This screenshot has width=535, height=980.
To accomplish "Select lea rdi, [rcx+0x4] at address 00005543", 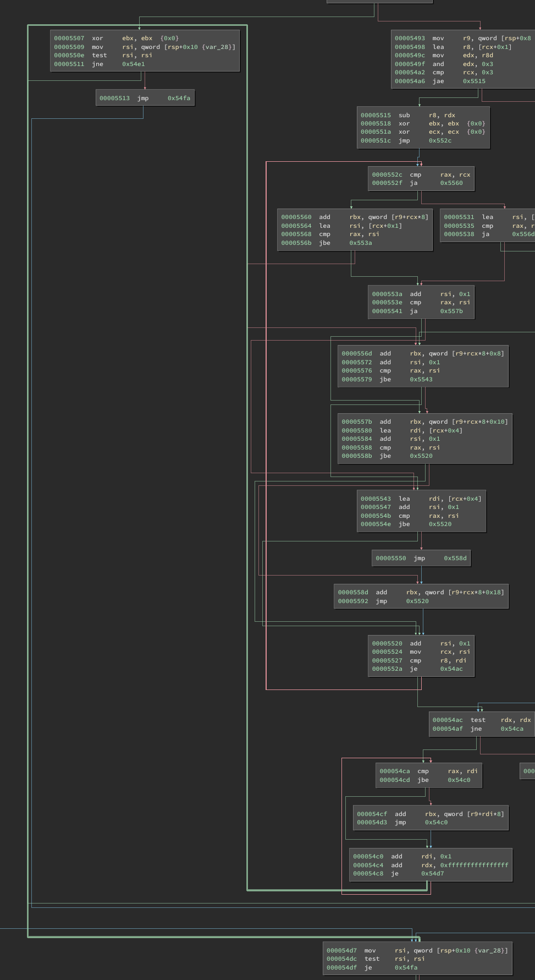I will click(421, 499).
